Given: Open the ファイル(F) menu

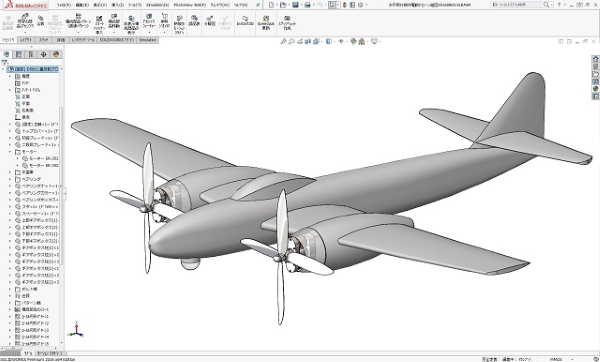Looking at the screenshot, I should 64,5.
